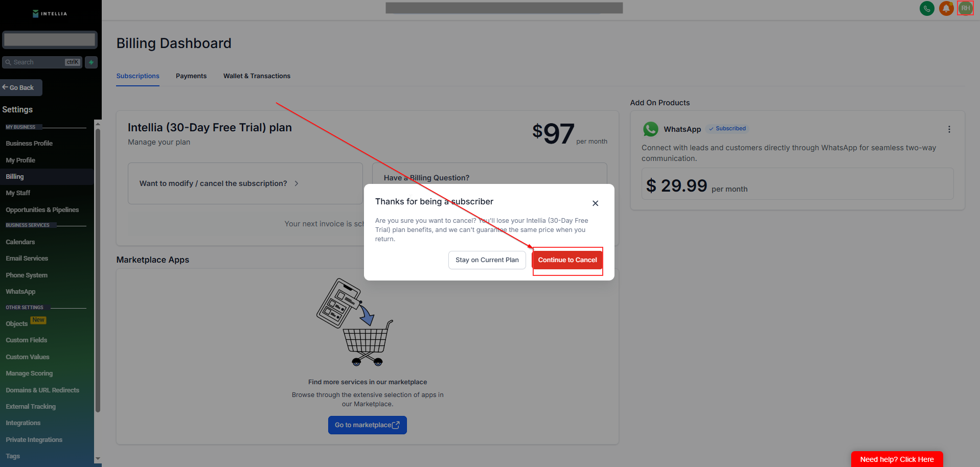The height and width of the screenshot is (467, 980).
Task: Expand modify / cancel subscription chevron
Action: (x=297, y=183)
